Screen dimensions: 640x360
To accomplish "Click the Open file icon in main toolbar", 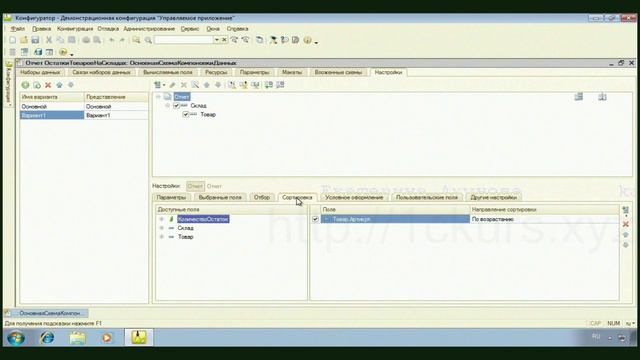I will pyautogui.click(x=24, y=40).
